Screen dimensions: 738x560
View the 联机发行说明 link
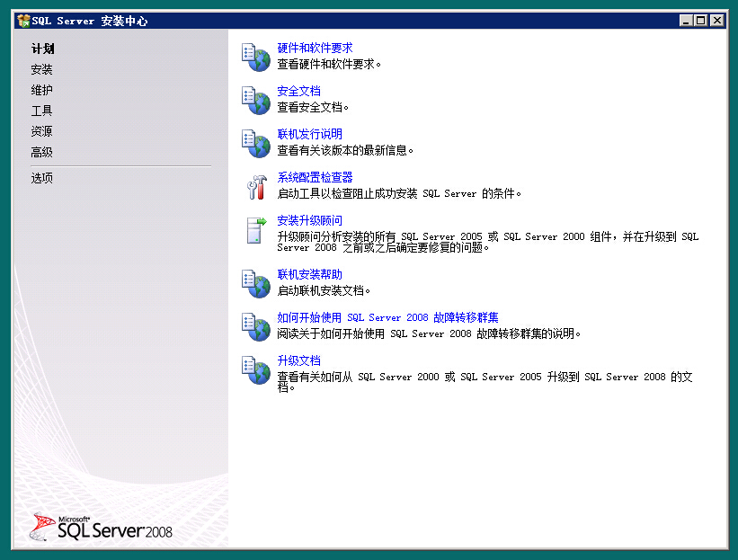pos(310,134)
